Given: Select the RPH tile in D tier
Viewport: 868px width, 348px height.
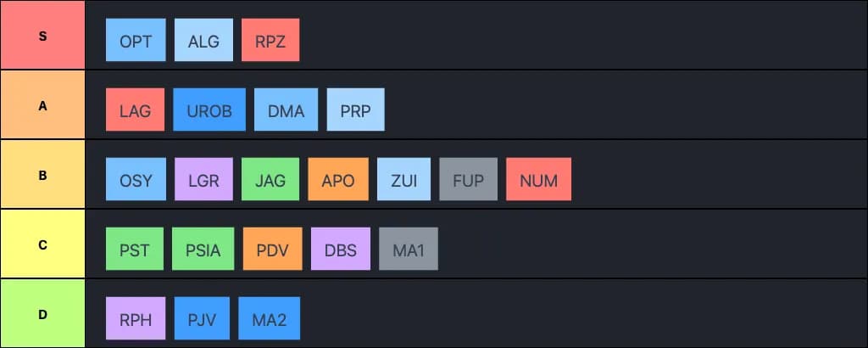Looking at the screenshot, I should [x=136, y=318].
